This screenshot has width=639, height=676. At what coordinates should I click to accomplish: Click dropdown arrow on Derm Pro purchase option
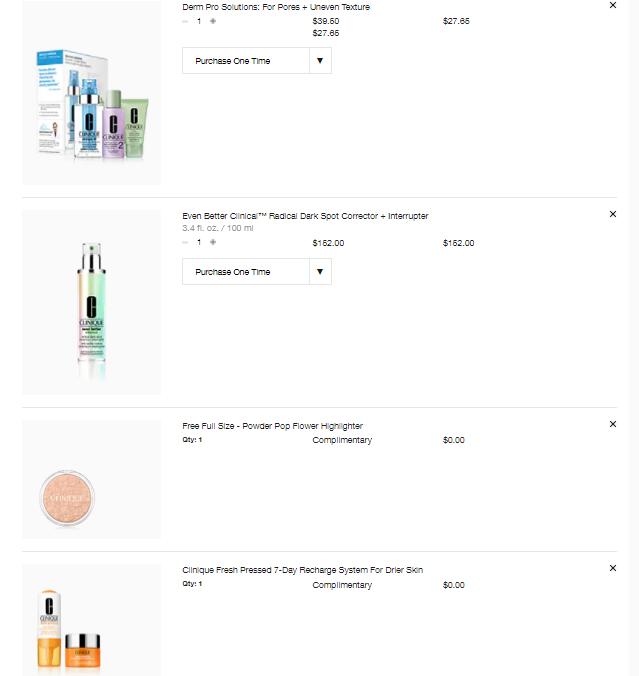click(320, 61)
